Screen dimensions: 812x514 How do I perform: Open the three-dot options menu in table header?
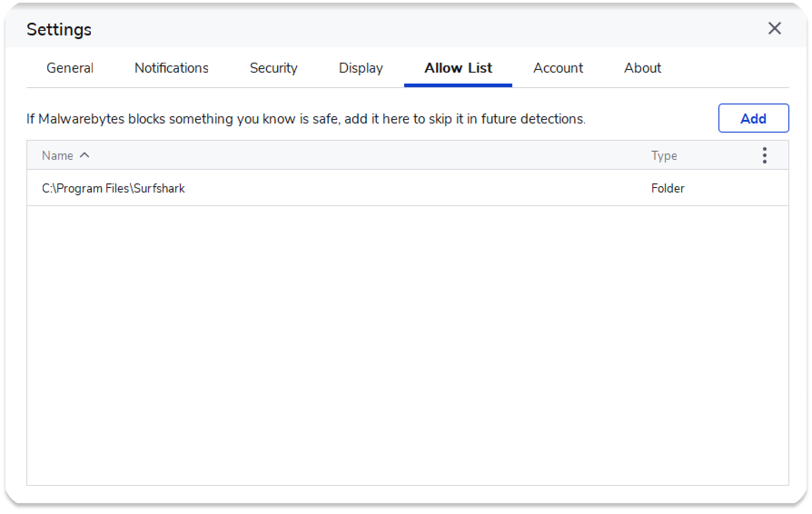click(765, 155)
